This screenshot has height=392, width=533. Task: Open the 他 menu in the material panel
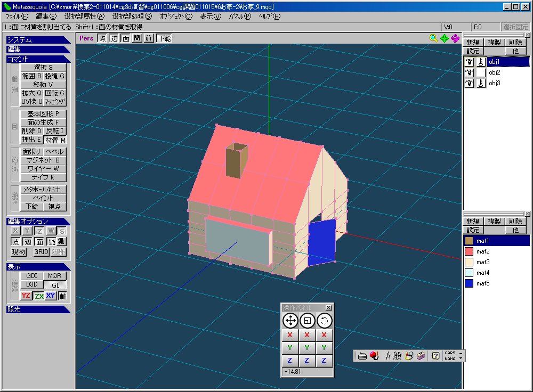click(515, 230)
